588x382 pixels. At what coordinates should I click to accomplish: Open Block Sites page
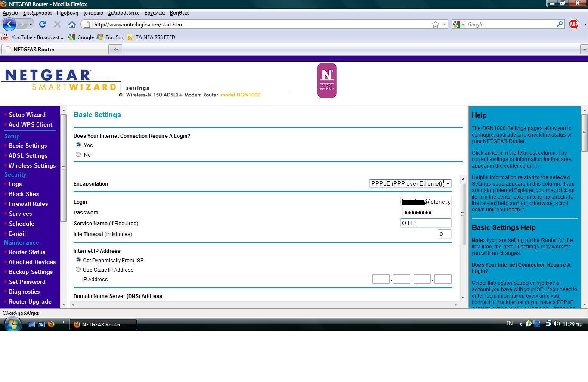tap(24, 194)
